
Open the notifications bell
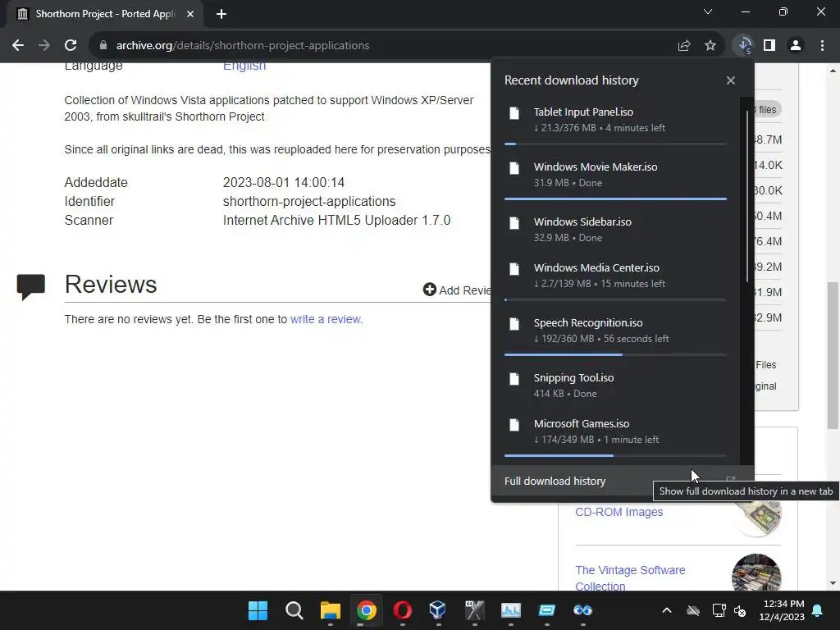click(x=818, y=610)
